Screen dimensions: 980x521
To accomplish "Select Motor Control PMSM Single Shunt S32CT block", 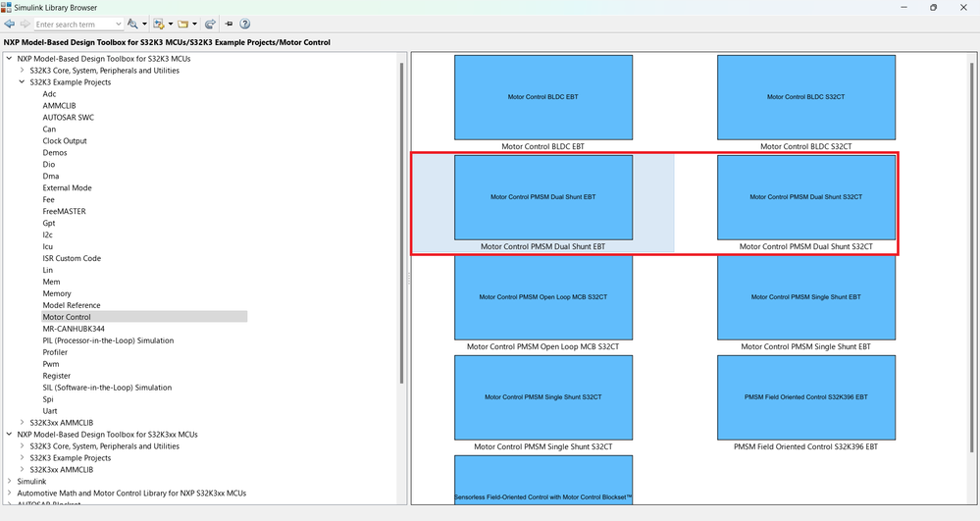I will 543,397.
